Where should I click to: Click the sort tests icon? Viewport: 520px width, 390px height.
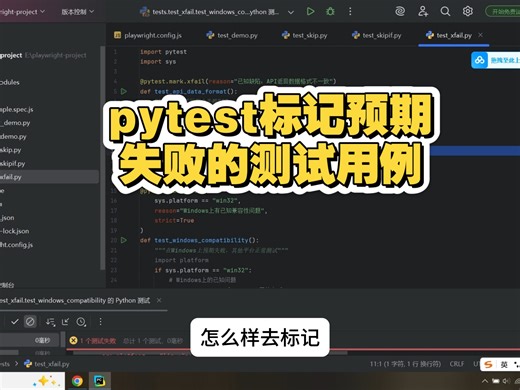point(50,322)
